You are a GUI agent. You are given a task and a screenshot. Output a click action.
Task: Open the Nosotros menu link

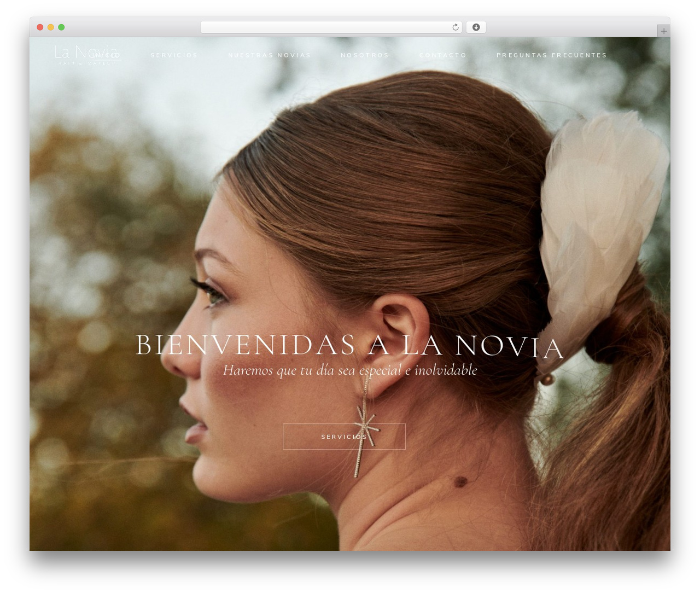[365, 55]
